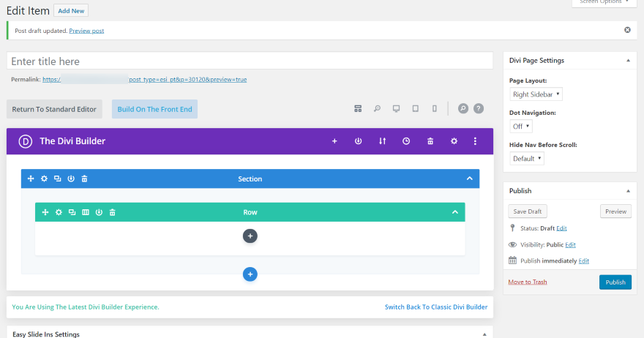644x338 pixels.
Task: Click the blue Publish button
Action: 615,282
